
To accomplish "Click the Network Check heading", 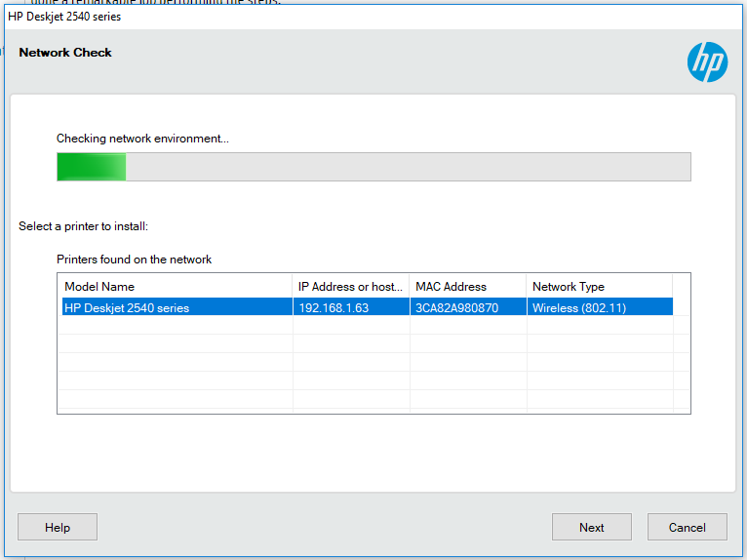I will click(65, 53).
